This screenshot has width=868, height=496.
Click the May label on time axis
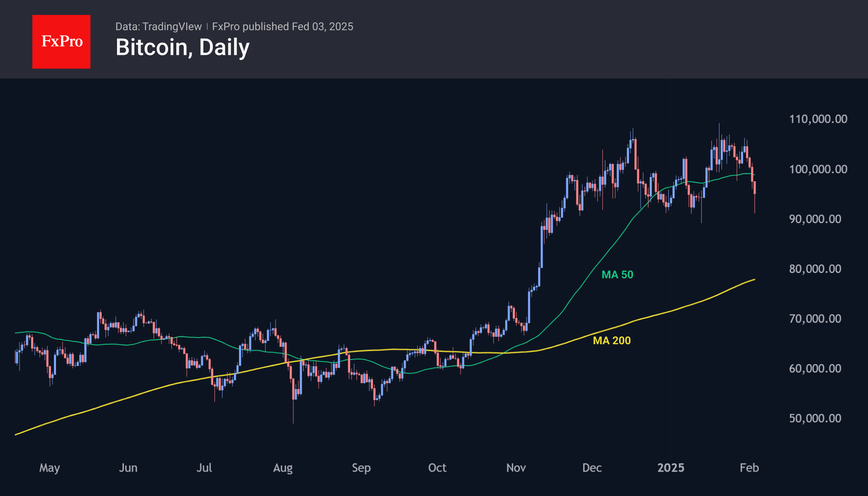49,468
